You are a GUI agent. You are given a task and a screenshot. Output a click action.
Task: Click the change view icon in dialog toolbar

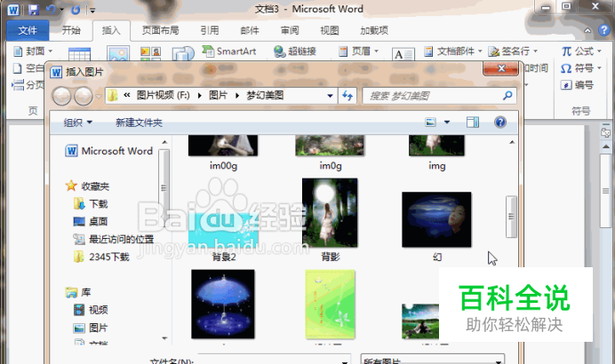coord(431,123)
